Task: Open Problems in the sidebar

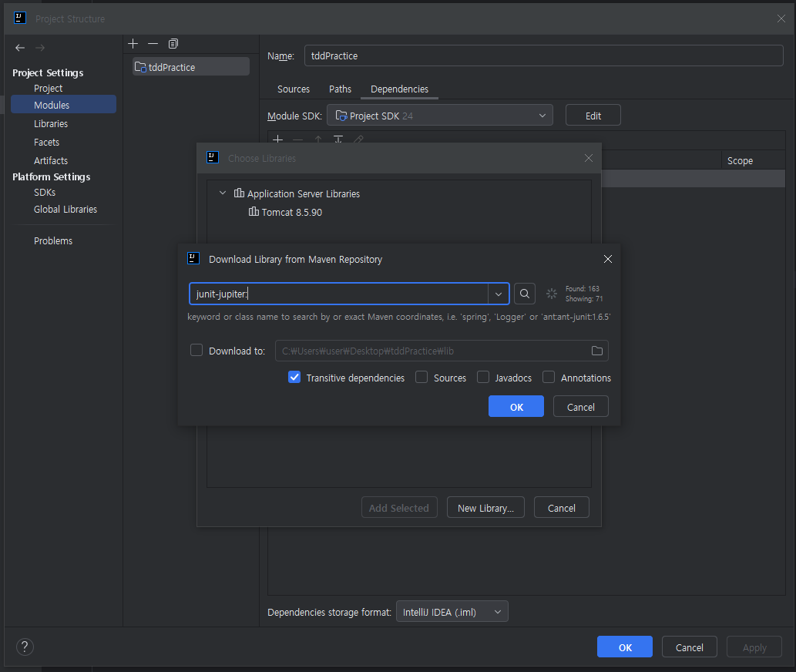Action: click(53, 240)
